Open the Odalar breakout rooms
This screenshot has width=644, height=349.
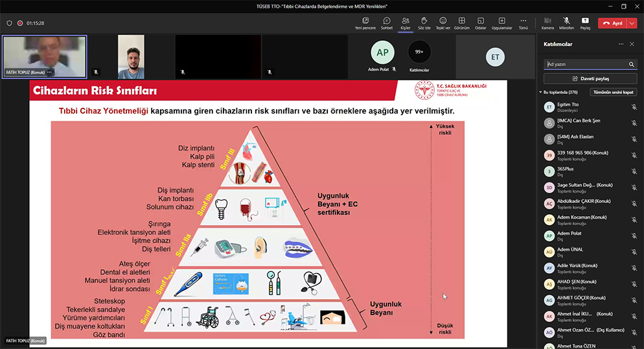click(x=481, y=23)
